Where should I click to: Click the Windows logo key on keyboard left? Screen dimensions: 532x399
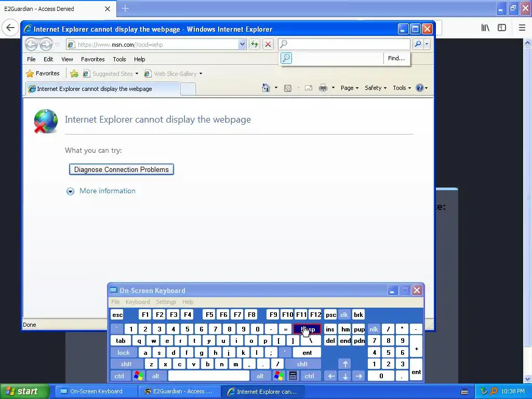coord(138,376)
